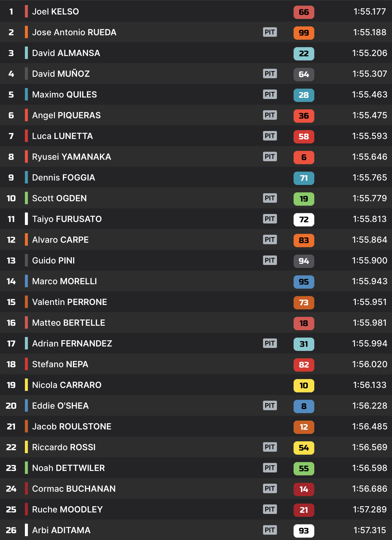
Task: Click Stefano Nepa's lap time 1:56.020
Action: [x=369, y=364]
